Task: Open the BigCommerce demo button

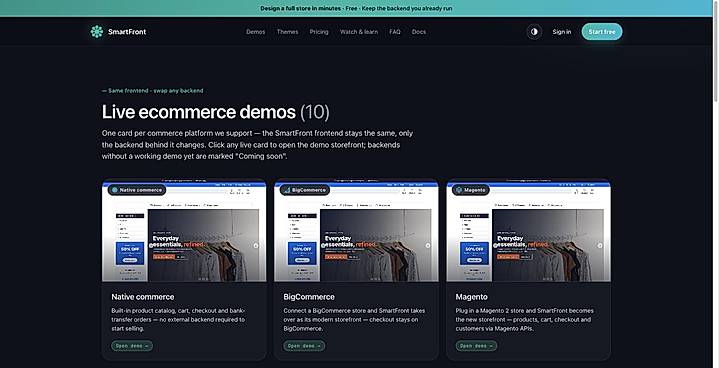Action: tap(304, 346)
